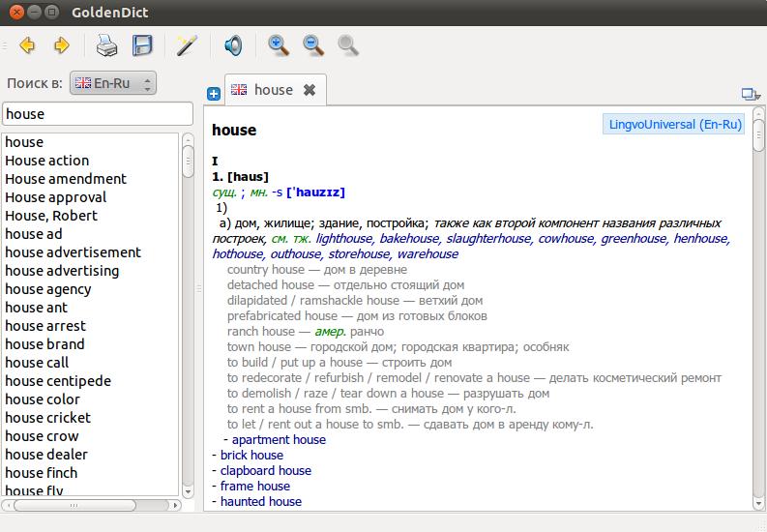Toggle scan popup wand icon

[187, 45]
